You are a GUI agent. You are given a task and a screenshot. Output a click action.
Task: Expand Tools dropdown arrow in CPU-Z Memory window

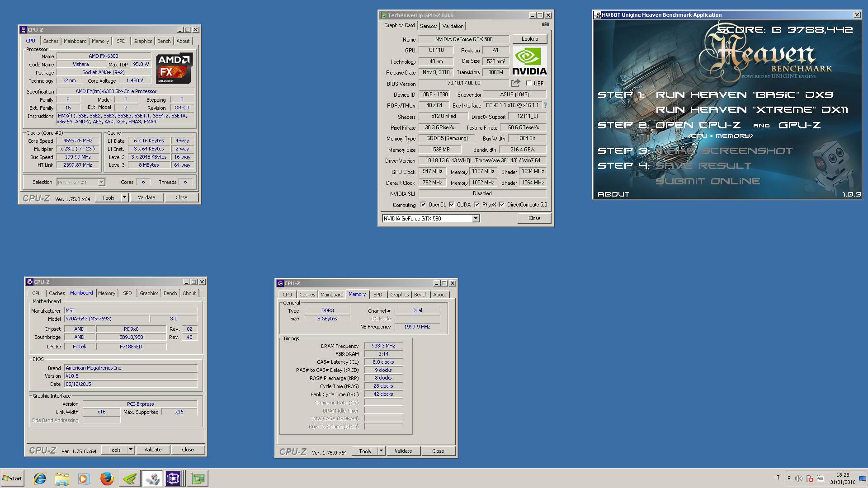click(x=381, y=451)
